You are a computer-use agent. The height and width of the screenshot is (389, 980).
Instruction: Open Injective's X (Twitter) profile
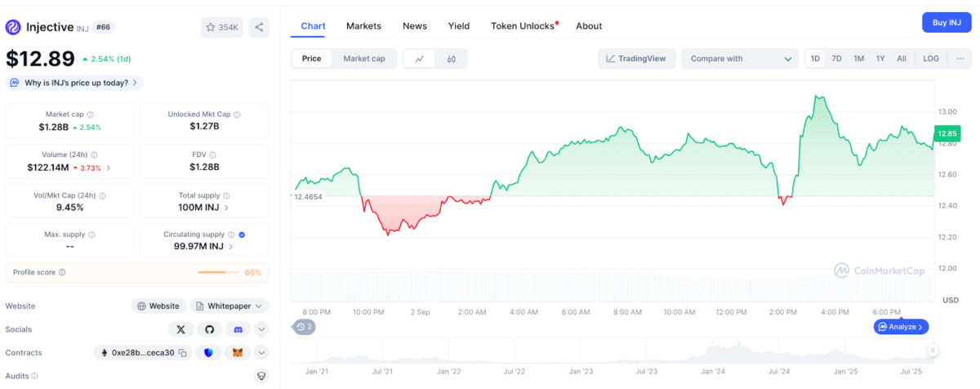point(180,329)
